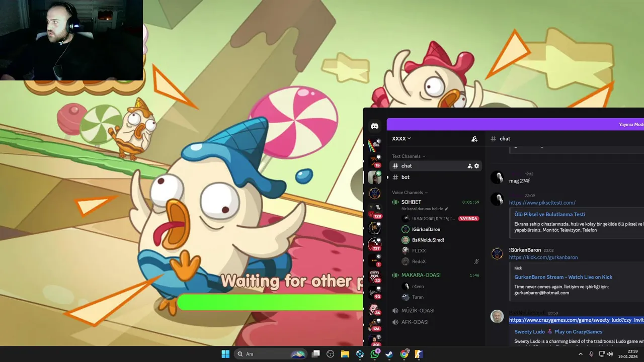Screen dimensions: 644x362
Task: Open the server icon with 737 badge
Action: (374, 244)
